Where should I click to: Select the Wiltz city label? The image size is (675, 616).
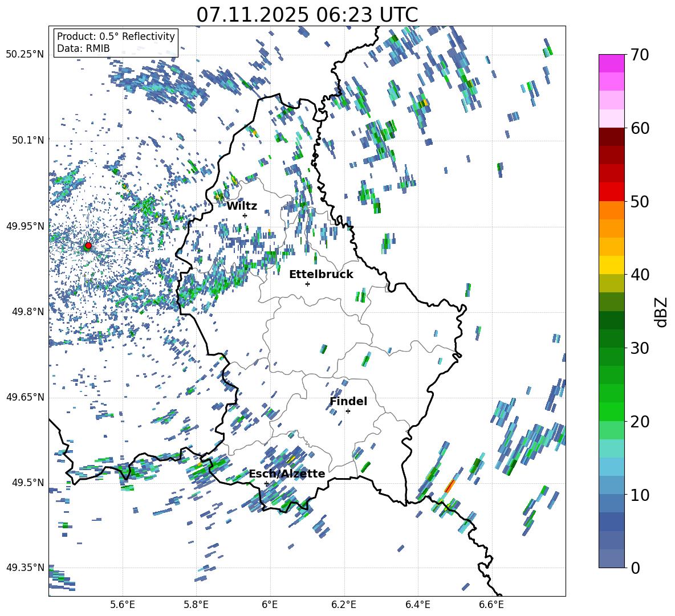click(x=242, y=206)
